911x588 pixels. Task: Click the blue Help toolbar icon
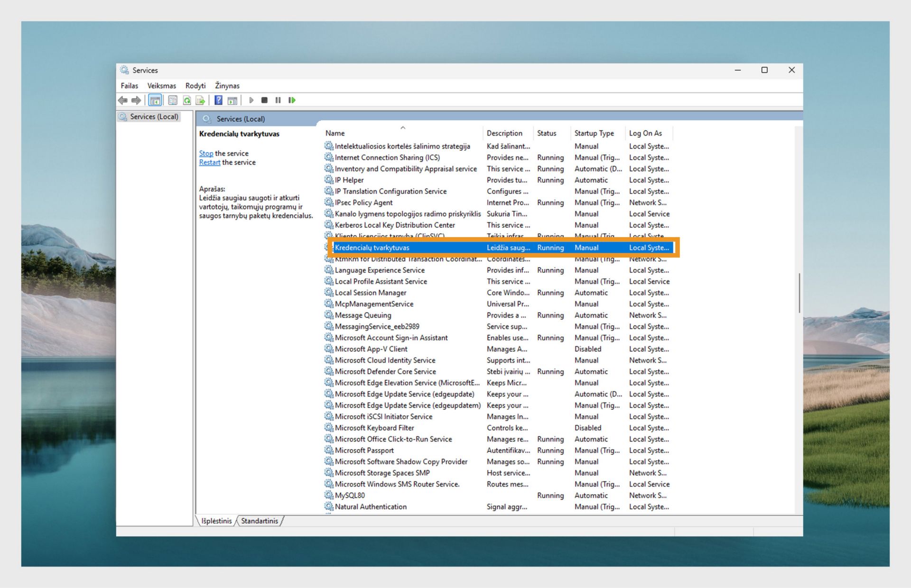218,100
